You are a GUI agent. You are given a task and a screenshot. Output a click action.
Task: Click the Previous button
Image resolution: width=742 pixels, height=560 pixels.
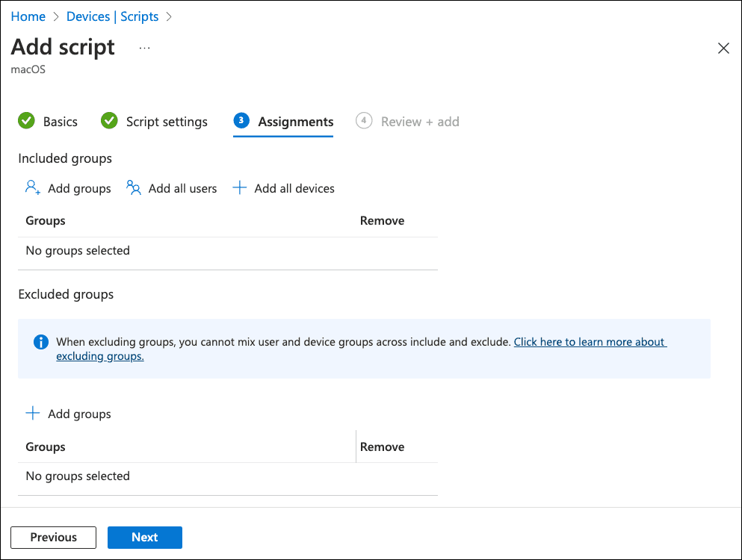(53, 537)
